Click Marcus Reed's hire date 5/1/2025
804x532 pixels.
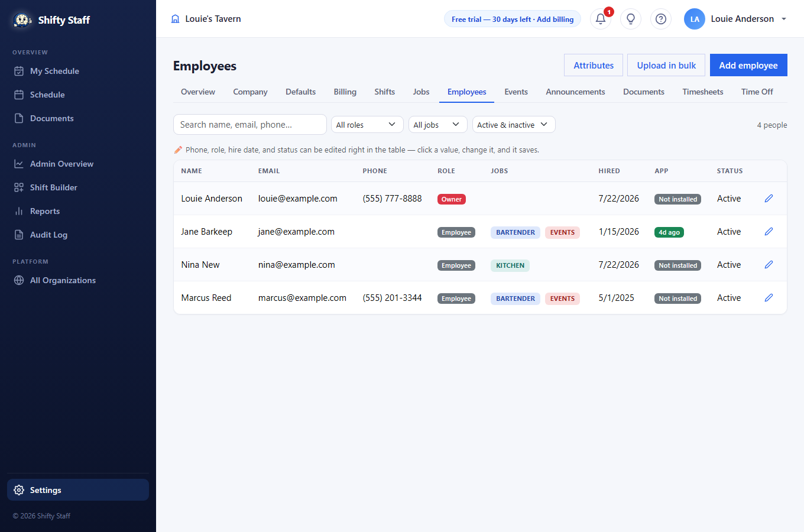click(617, 298)
